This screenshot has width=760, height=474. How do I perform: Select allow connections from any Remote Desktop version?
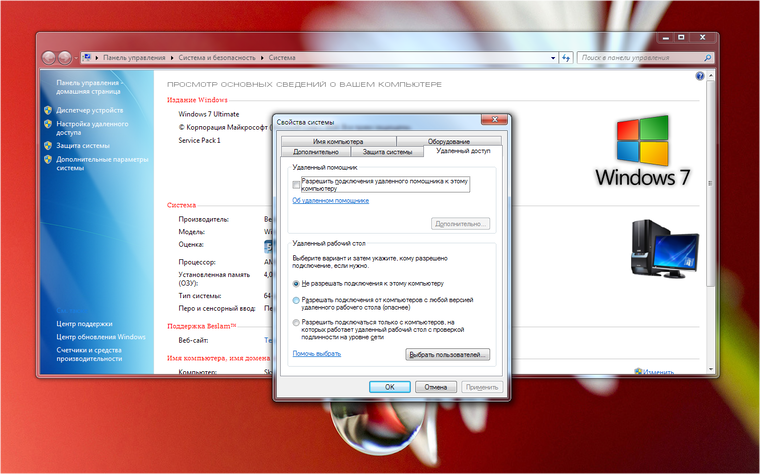coord(296,300)
